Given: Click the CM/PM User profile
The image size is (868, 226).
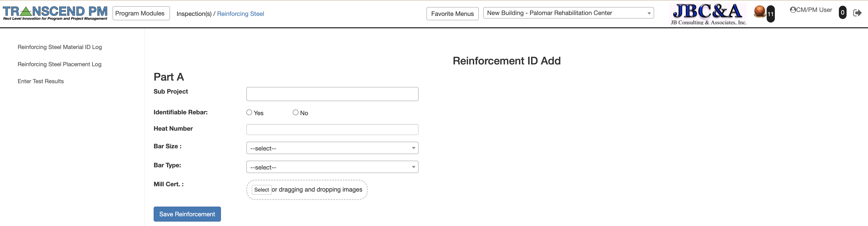Looking at the screenshot, I should click(811, 10).
